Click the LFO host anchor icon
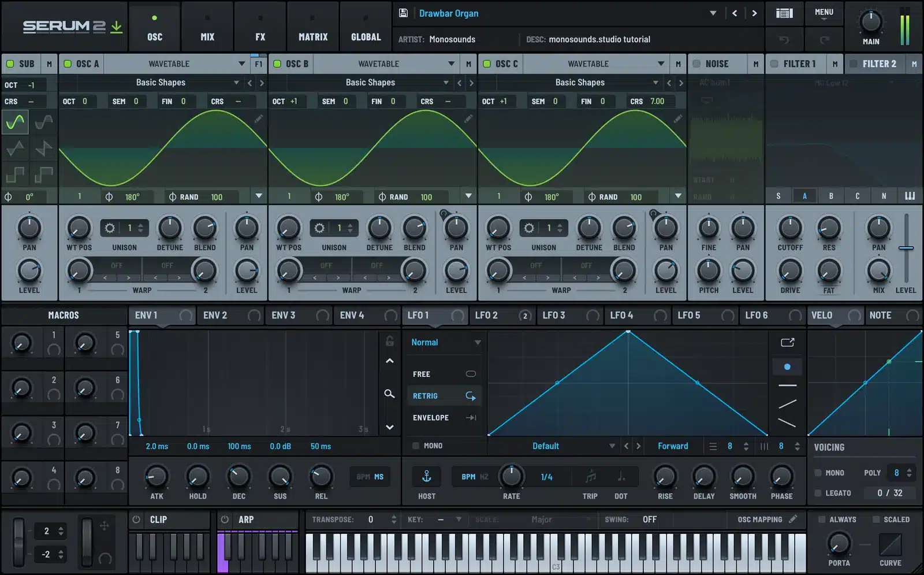The height and width of the screenshot is (575, 924). coord(427,476)
